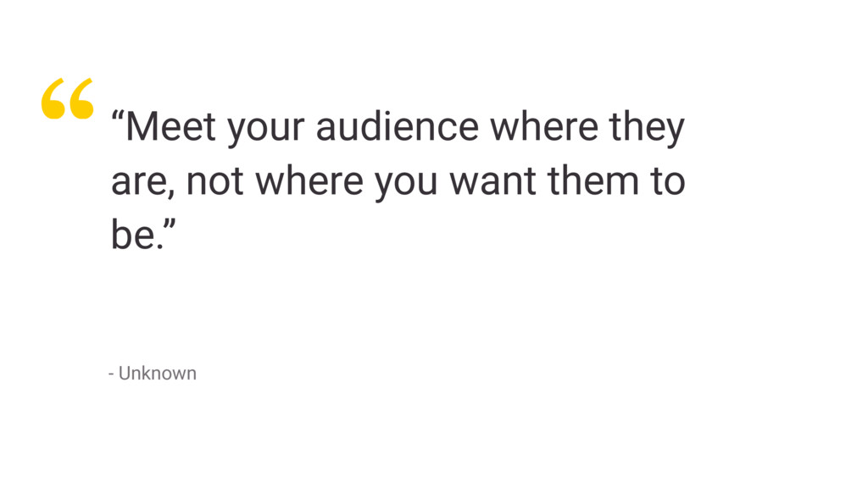Place cursor on the word "not"
Viewport: 868px width, 488px height.
pyautogui.click(x=214, y=181)
